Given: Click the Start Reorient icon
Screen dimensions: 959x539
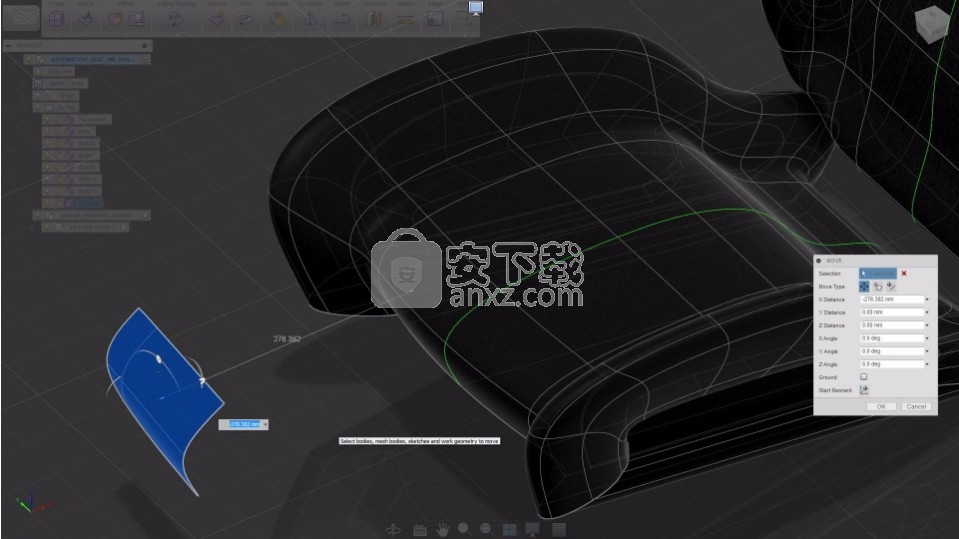Looking at the screenshot, I should point(864,390).
